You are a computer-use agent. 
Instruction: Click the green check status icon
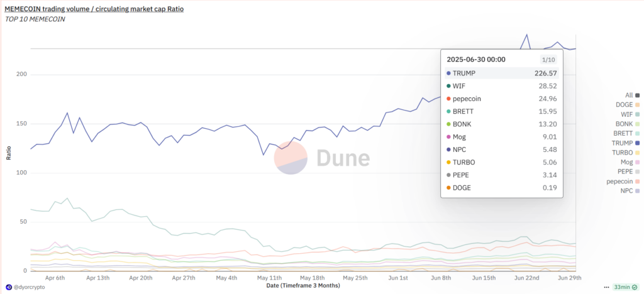tap(635, 287)
